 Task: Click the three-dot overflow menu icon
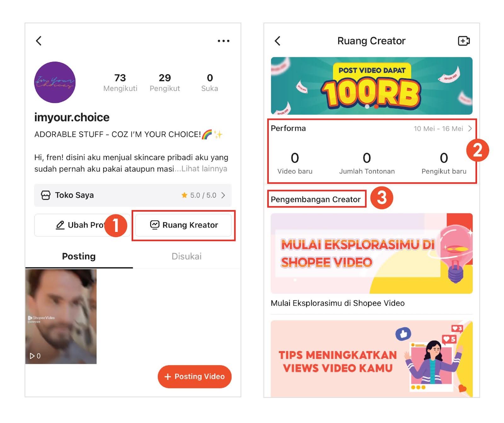pyautogui.click(x=224, y=40)
